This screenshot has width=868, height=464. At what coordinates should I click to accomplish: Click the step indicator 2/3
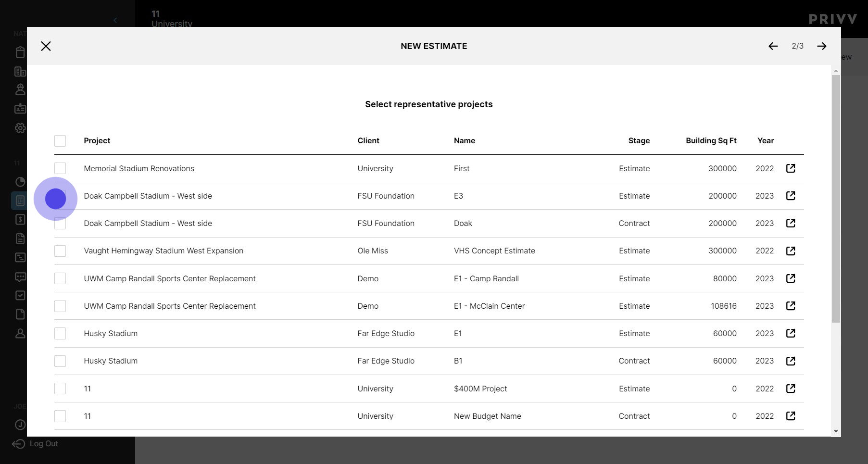pyautogui.click(x=797, y=46)
